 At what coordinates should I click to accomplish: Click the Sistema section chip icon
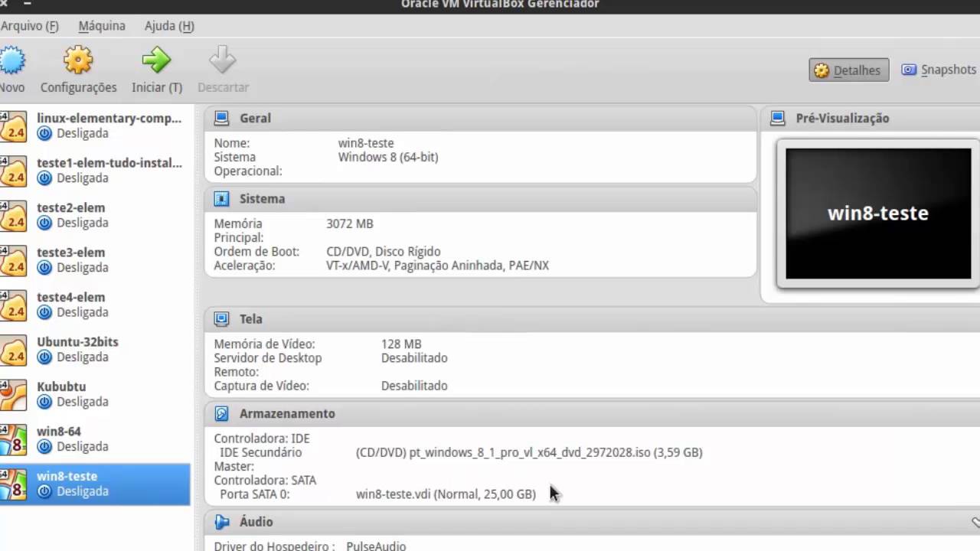click(x=221, y=199)
